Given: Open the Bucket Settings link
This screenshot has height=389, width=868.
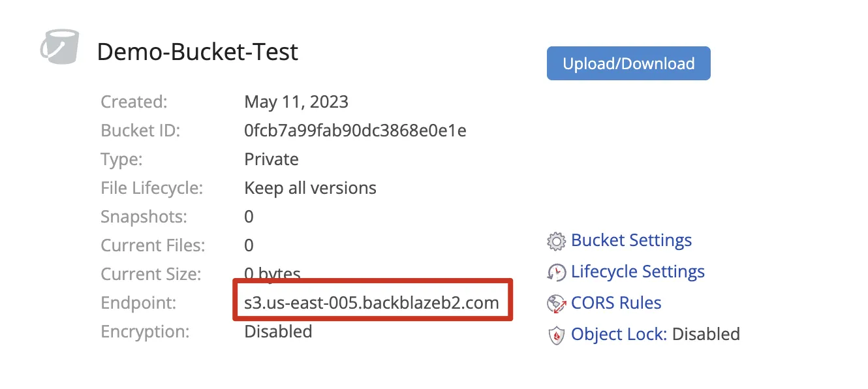Looking at the screenshot, I should point(631,240).
